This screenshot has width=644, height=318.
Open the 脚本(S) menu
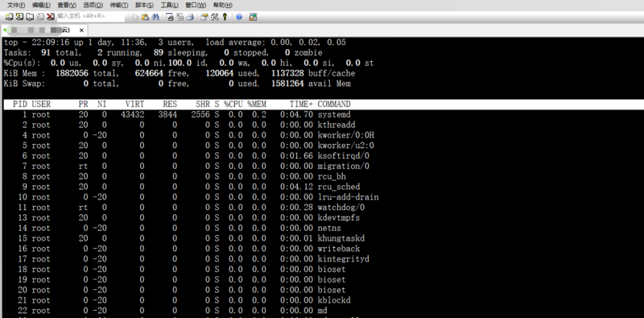(x=144, y=6)
